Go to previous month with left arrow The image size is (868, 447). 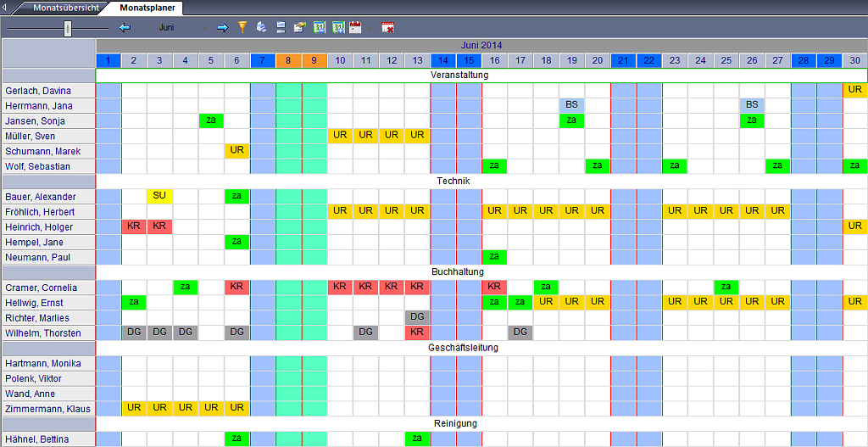[x=125, y=28]
